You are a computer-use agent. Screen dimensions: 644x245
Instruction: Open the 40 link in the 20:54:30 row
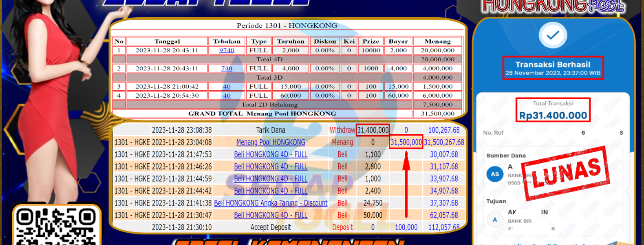tap(227, 95)
